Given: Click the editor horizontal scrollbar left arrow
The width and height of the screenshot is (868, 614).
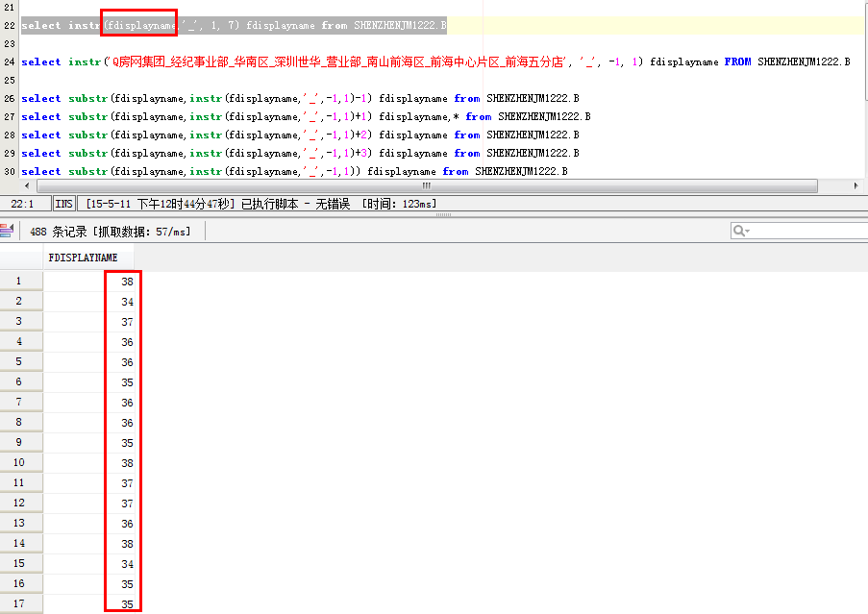Looking at the screenshot, I should point(27,185).
